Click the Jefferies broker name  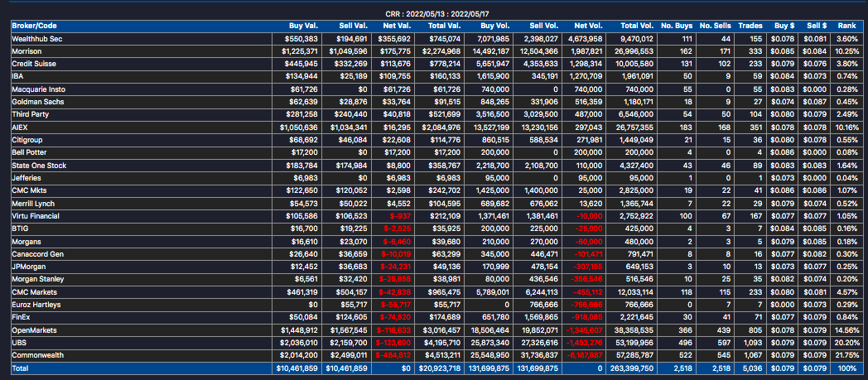click(x=26, y=178)
